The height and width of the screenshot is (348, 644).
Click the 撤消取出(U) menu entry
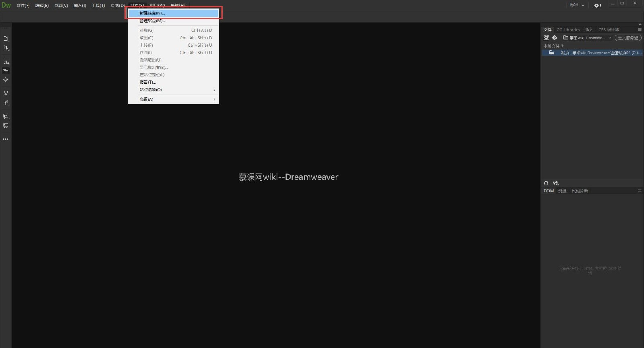[173, 60]
